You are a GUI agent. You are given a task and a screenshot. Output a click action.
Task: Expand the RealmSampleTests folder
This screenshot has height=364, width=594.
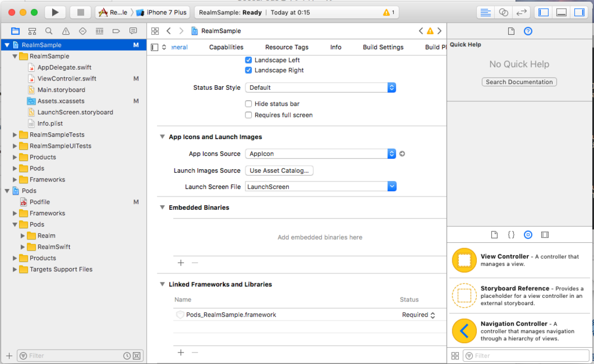(x=15, y=134)
